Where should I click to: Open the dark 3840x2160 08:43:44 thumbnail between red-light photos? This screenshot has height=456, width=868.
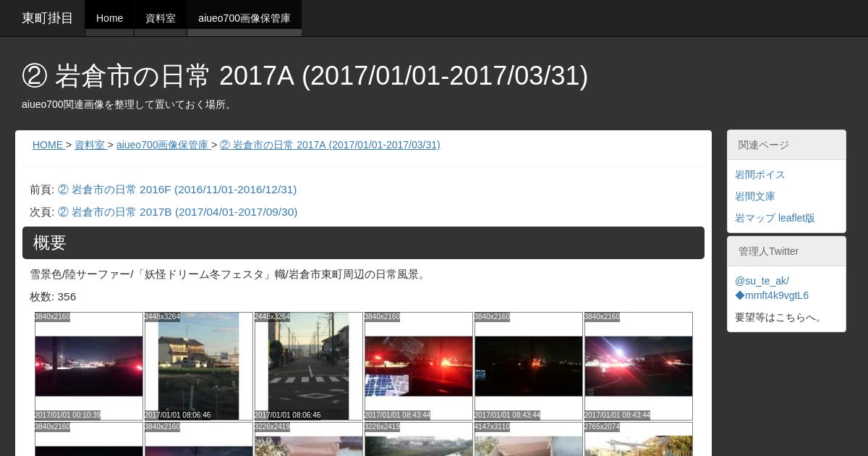529,366
